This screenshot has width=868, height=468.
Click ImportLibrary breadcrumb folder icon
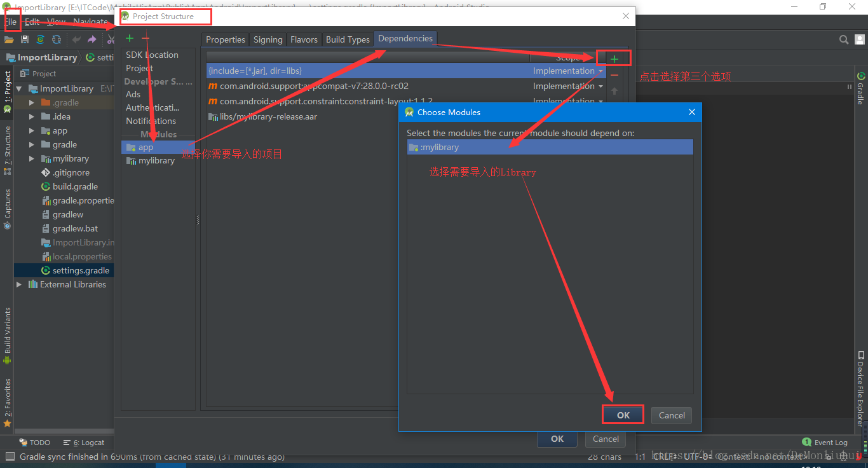point(10,57)
